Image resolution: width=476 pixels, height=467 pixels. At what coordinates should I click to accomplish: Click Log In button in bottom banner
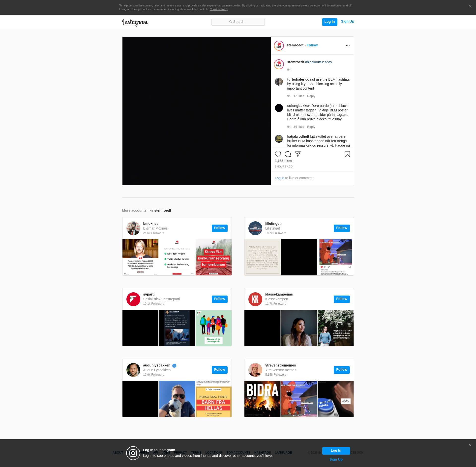pos(336,451)
